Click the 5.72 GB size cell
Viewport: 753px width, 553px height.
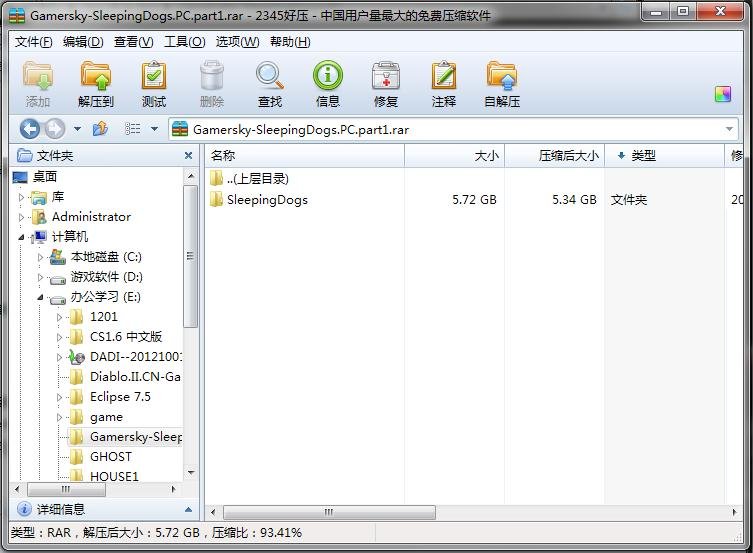pyautogui.click(x=474, y=200)
